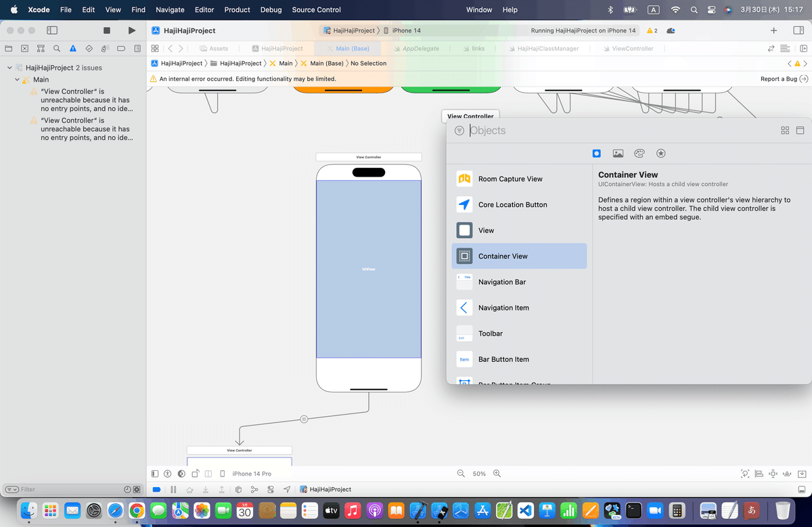812x527 pixels.
Task: Choose the iPhone 14 run destination
Action: (x=402, y=30)
